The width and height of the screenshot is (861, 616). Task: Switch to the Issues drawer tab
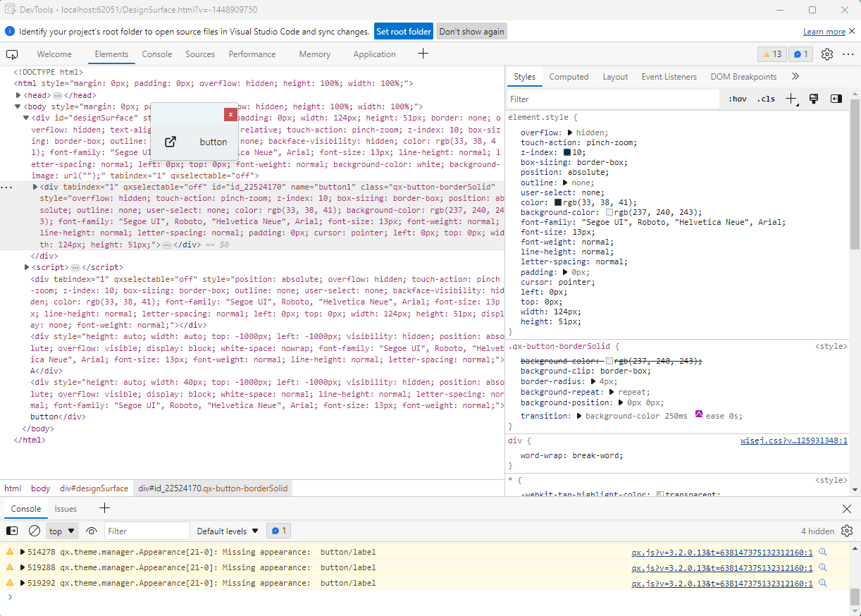66,509
